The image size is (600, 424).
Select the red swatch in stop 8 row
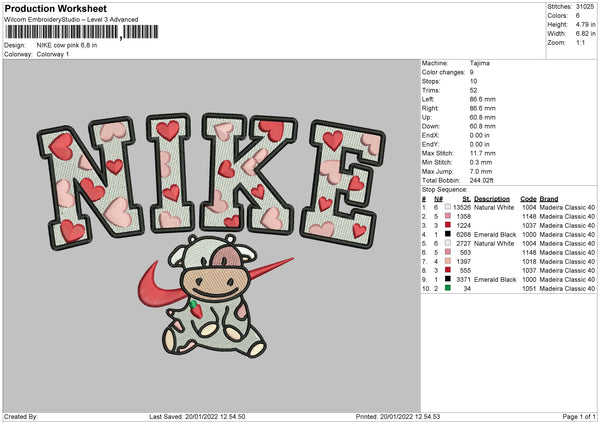point(448,270)
